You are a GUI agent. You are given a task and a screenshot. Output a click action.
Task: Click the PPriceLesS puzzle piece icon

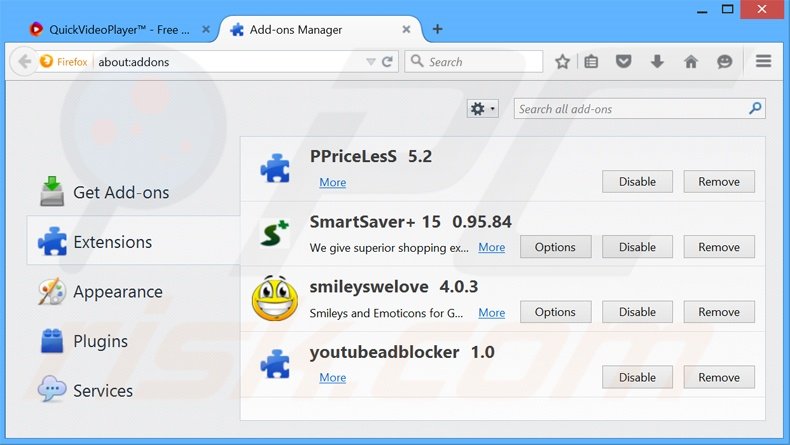pyautogui.click(x=275, y=168)
